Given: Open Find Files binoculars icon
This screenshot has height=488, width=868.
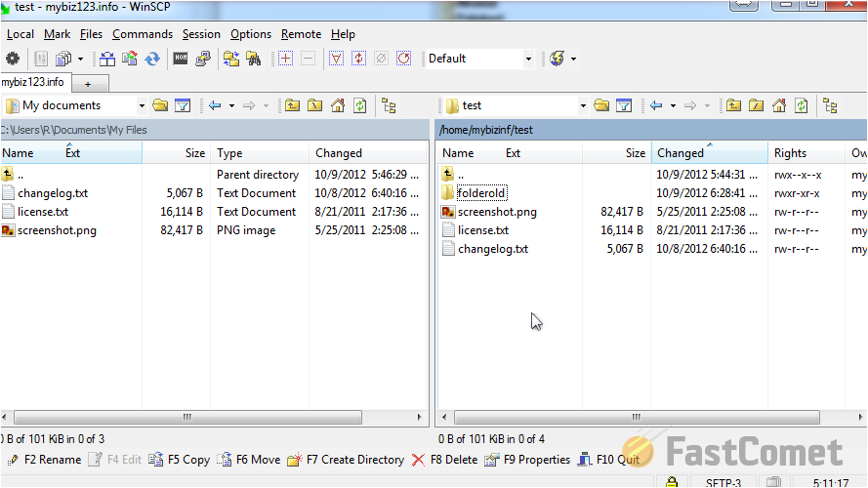Looking at the screenshot, I should tap(254, 59).
